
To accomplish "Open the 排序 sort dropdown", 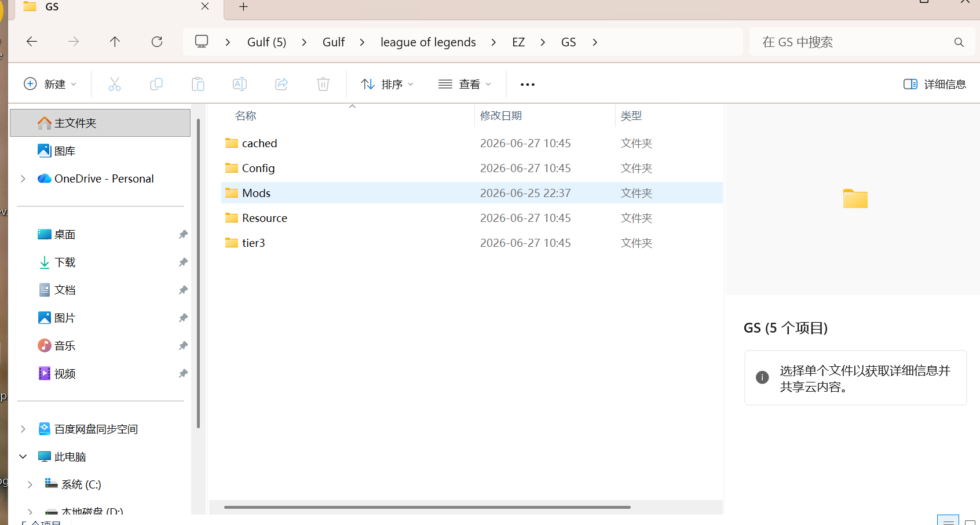I will click(387, 84).
